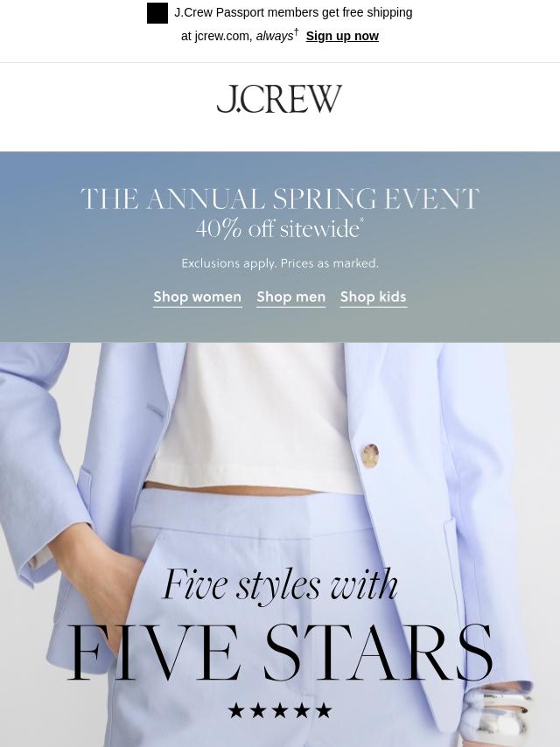
Task: Click the Sign up now link
Action: point(342,36)
